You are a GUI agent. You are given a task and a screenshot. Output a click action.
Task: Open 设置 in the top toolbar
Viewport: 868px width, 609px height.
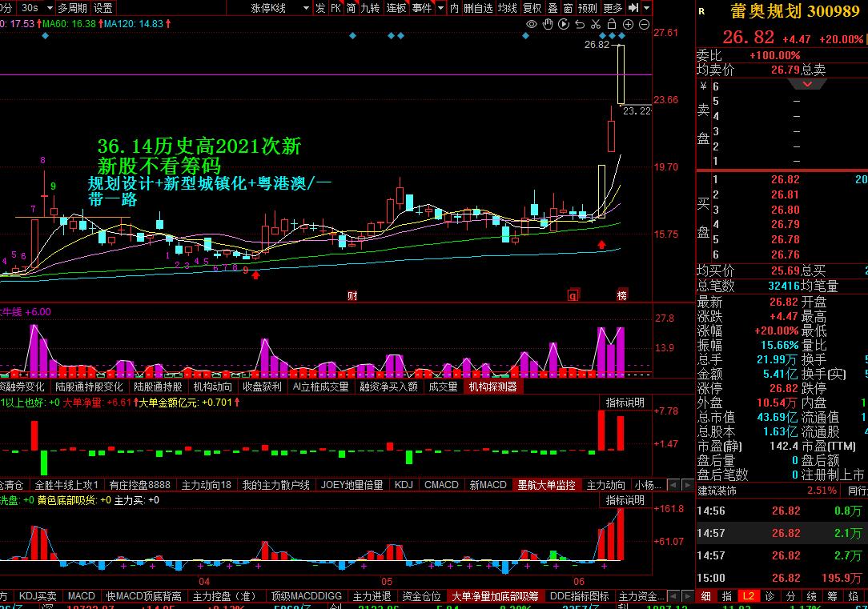(103, 8)
